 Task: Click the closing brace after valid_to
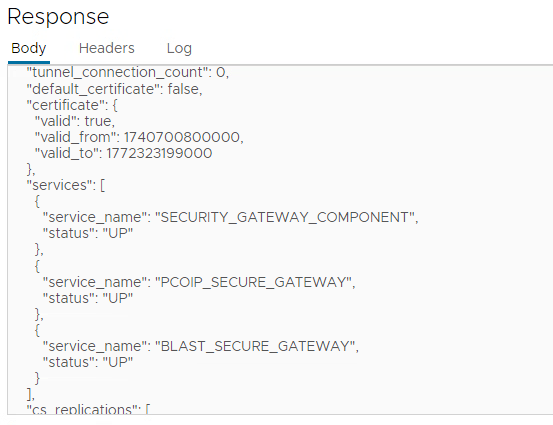click(31, 170)
